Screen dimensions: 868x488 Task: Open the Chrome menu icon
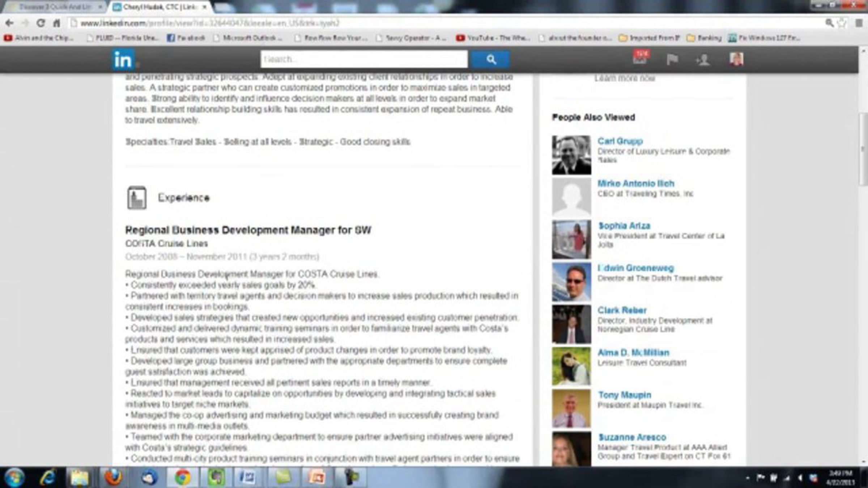tap(859, 23)
